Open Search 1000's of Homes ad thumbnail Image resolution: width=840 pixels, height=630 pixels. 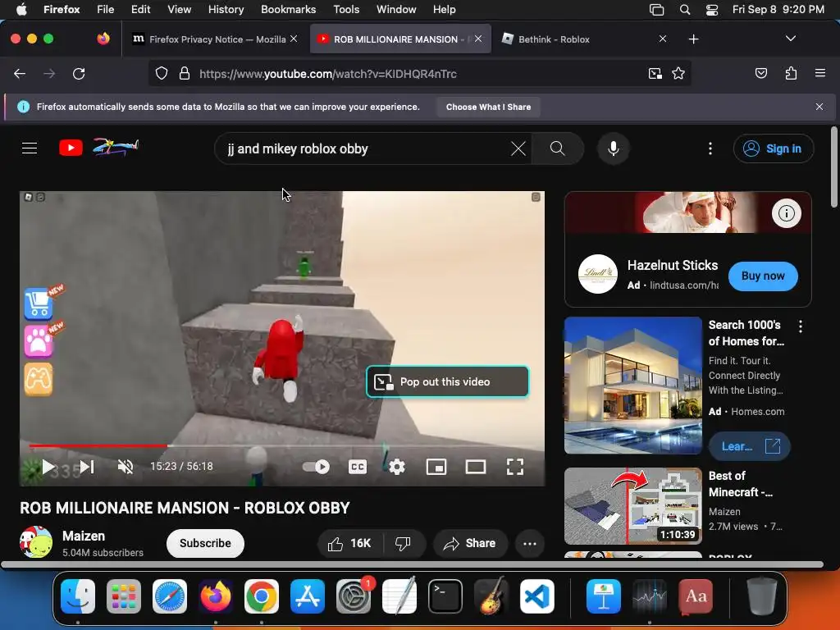point(632,386)
